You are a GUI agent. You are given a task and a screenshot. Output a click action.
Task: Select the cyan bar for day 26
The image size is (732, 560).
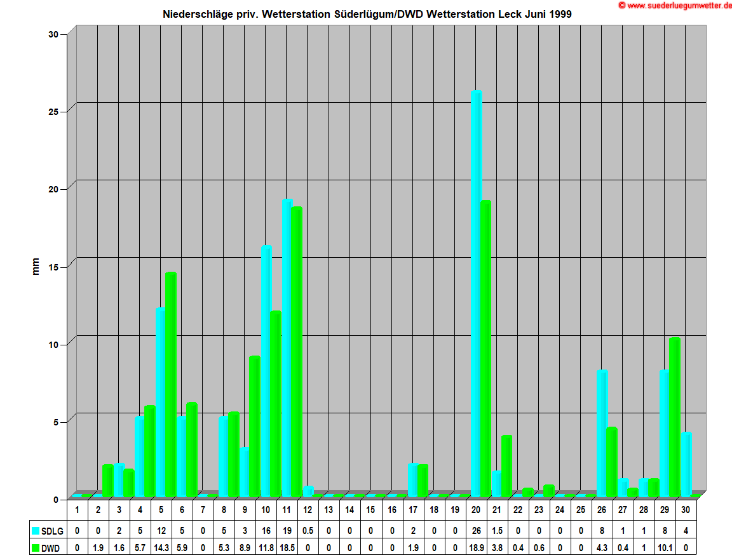point(602,432)
